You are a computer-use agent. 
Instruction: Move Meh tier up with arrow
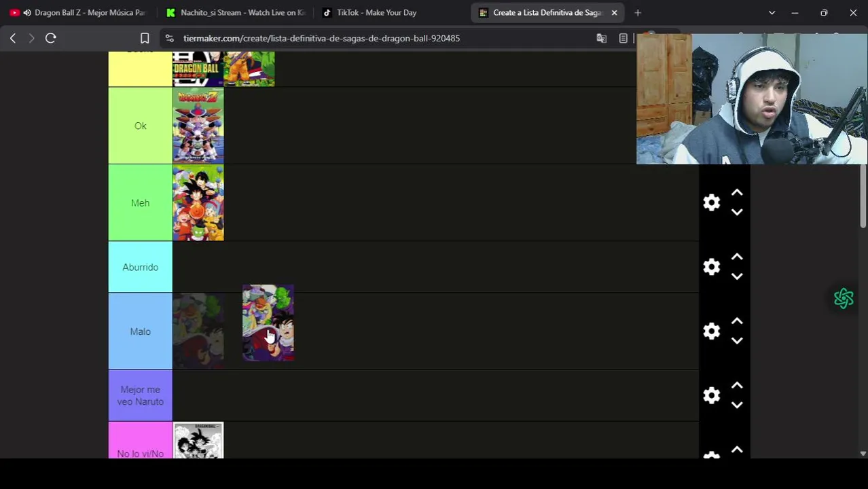pyautogui.click(x=737, y=194)
